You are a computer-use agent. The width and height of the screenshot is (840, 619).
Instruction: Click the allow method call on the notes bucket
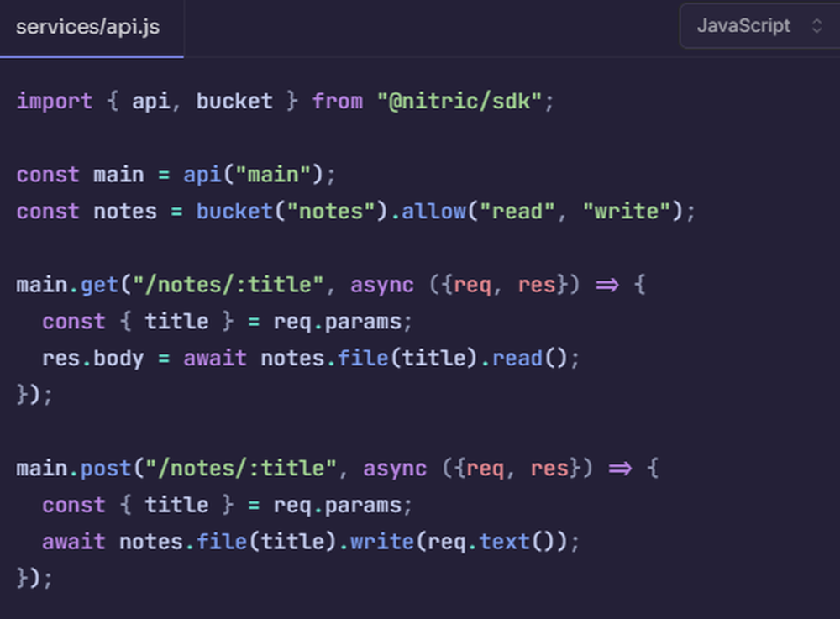(x=433, y=211)
